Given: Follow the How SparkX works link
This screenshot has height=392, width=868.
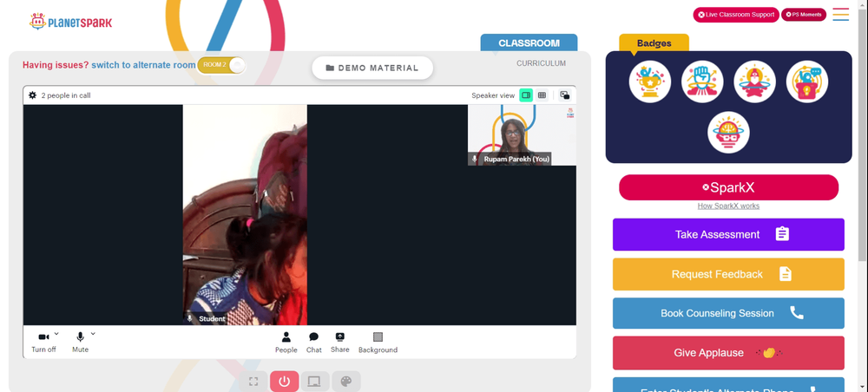Looking at the screenshot, I should click(728, 206).
